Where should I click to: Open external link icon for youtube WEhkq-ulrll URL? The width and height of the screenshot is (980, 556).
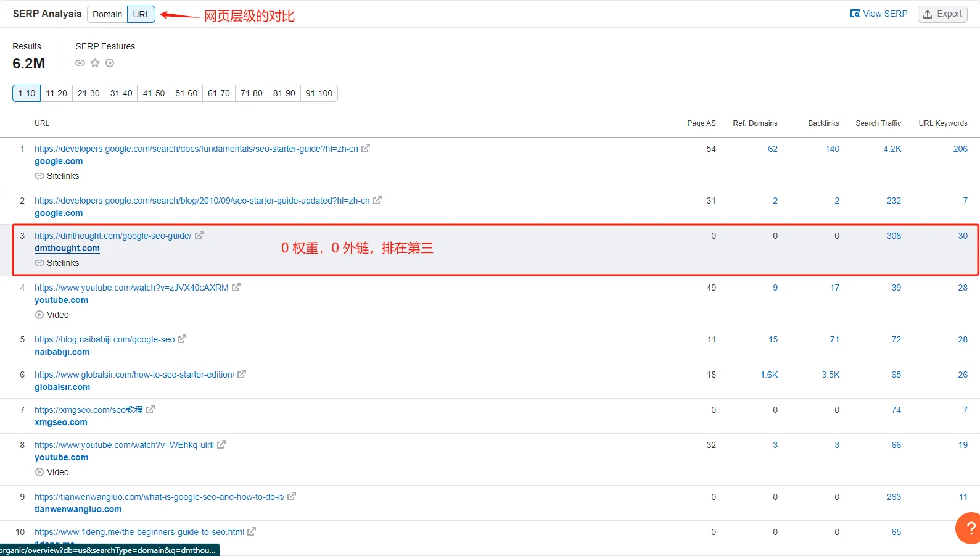pyautogui.click(x=221, y=444)
